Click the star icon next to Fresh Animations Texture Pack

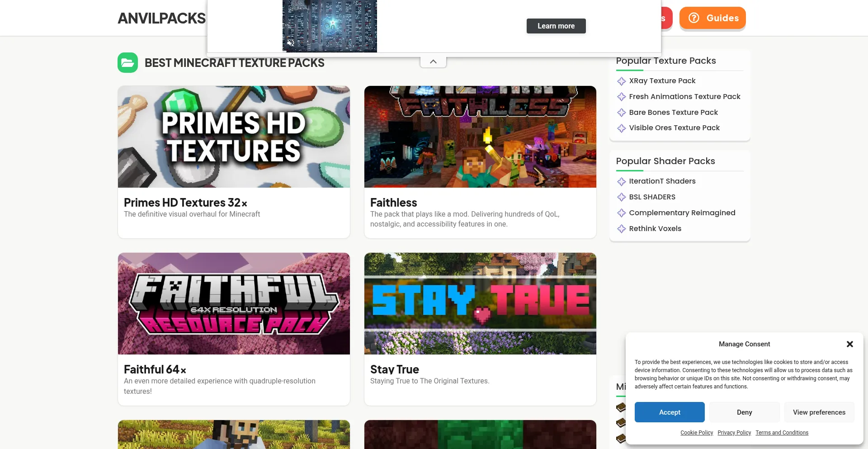coord(622,97)
